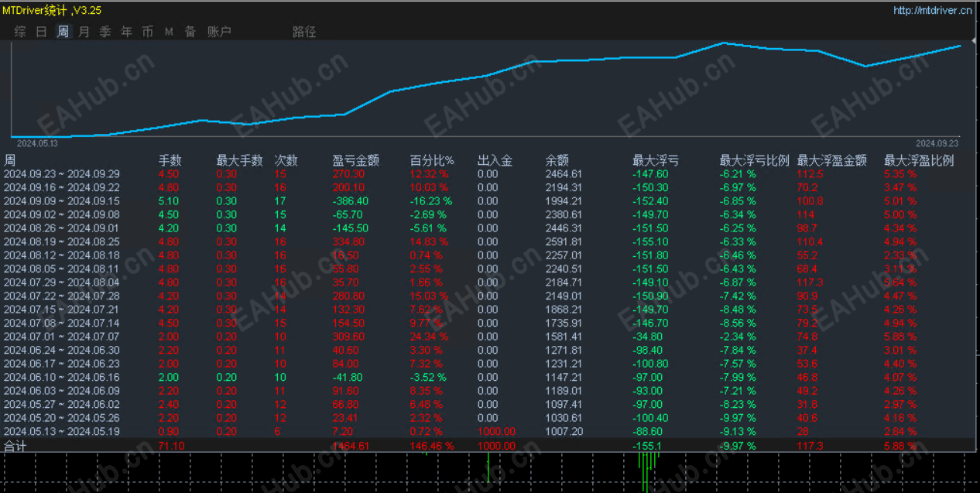
Task: Select the row 2024.07.01 ~ 2024.07.07
Action: point(488,337)
